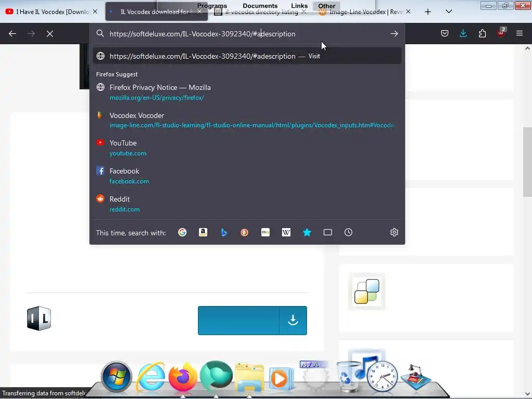
Task: Open the desk lamp icon in dock
Action: point(416,377)
